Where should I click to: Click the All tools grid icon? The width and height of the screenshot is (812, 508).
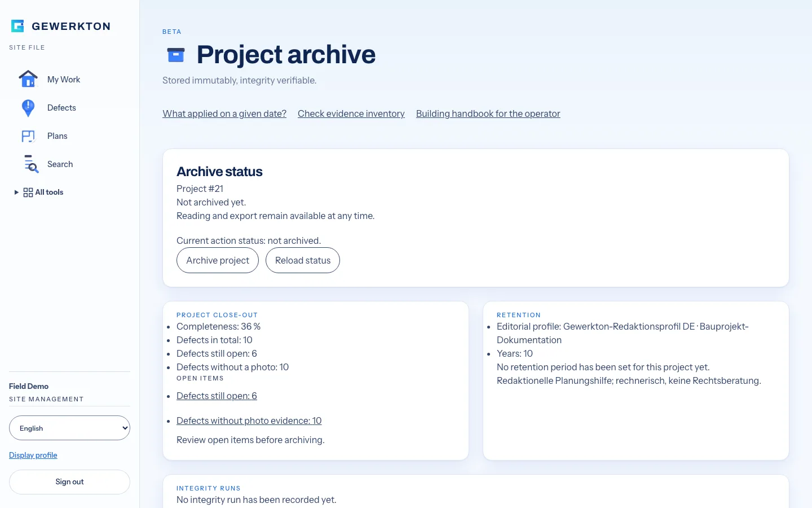click(x=28, y=192)
